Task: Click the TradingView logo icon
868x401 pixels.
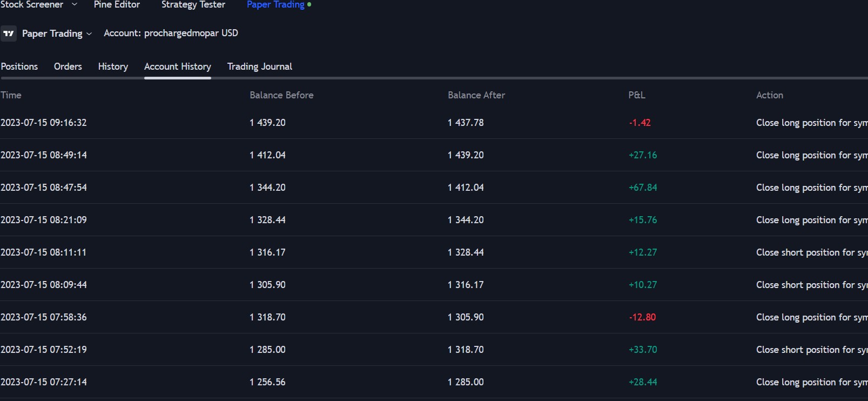Action: 9,34
